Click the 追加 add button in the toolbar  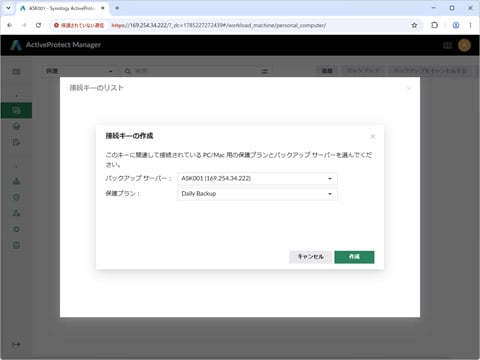(327, 71)
